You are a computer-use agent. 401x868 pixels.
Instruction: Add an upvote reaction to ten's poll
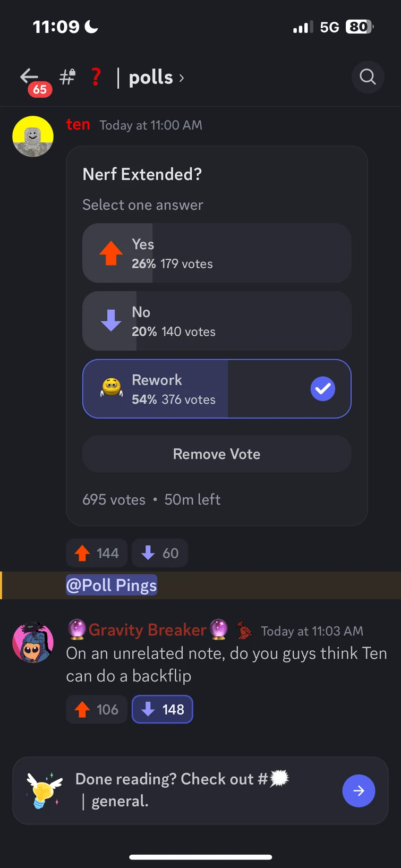96,553
